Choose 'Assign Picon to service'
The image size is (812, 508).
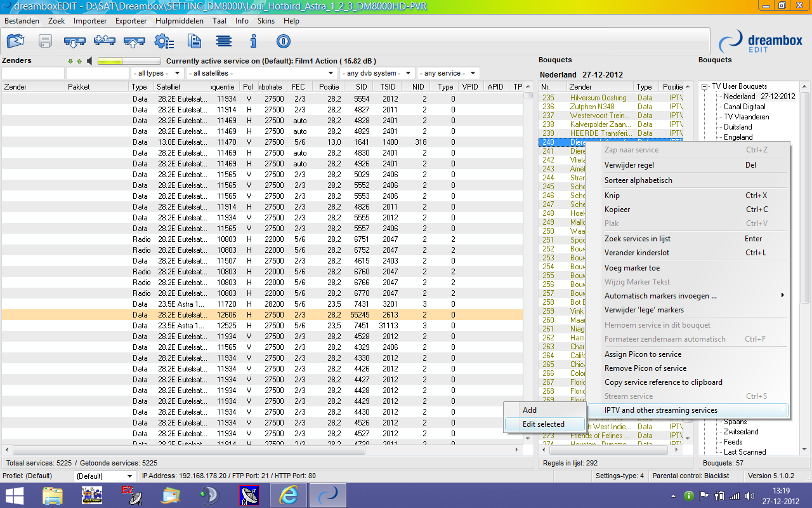tap(688, 354)
